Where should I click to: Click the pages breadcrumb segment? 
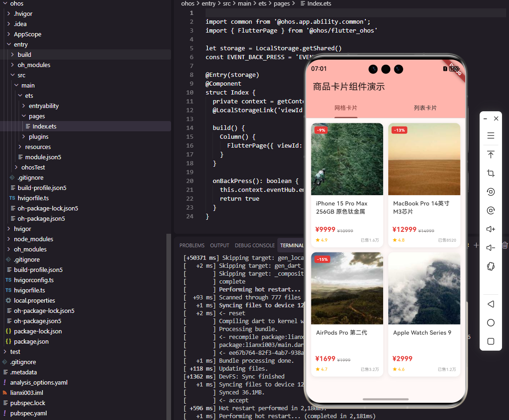(x=282, y=4)
